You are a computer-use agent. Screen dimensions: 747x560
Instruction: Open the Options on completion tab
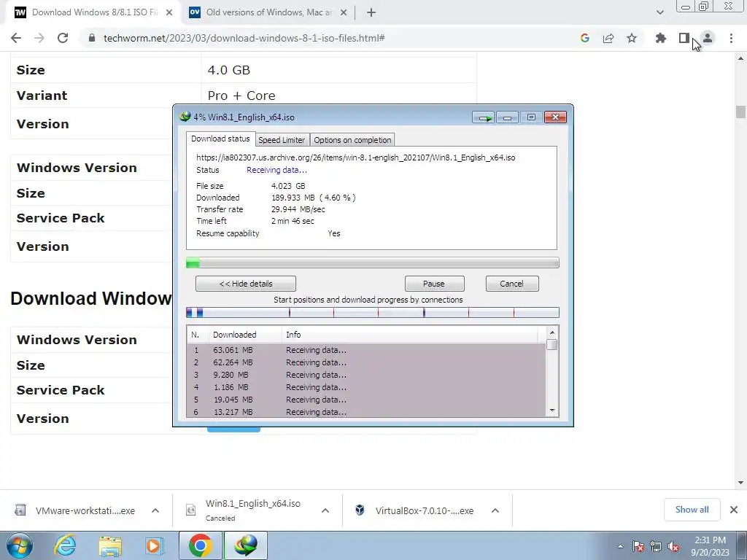[352, 140]
